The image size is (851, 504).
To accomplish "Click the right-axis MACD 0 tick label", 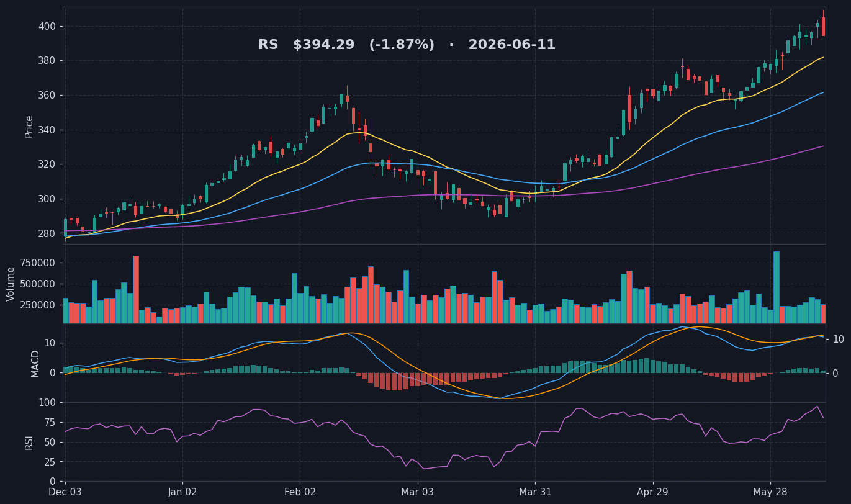I will 836,373.
